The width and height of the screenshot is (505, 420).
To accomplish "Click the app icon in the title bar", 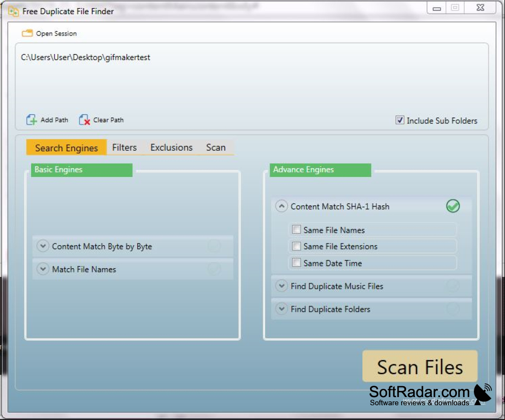I will pos(14,11).
